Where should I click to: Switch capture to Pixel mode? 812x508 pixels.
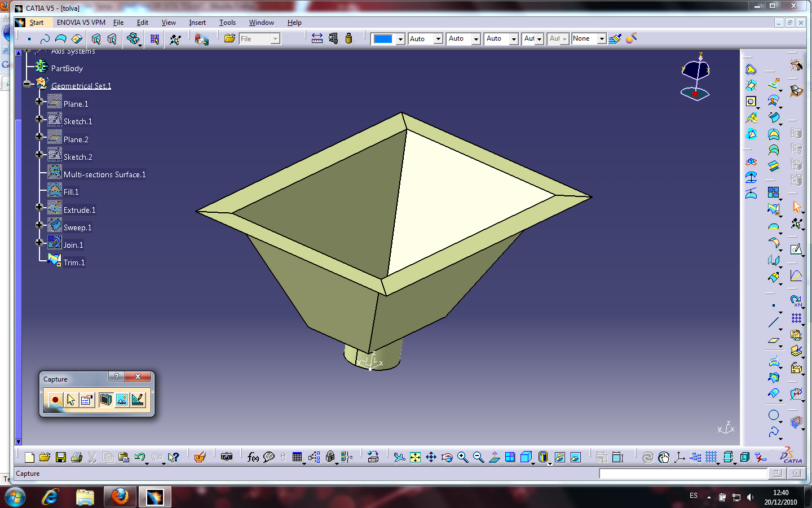[x=121, y=400]
